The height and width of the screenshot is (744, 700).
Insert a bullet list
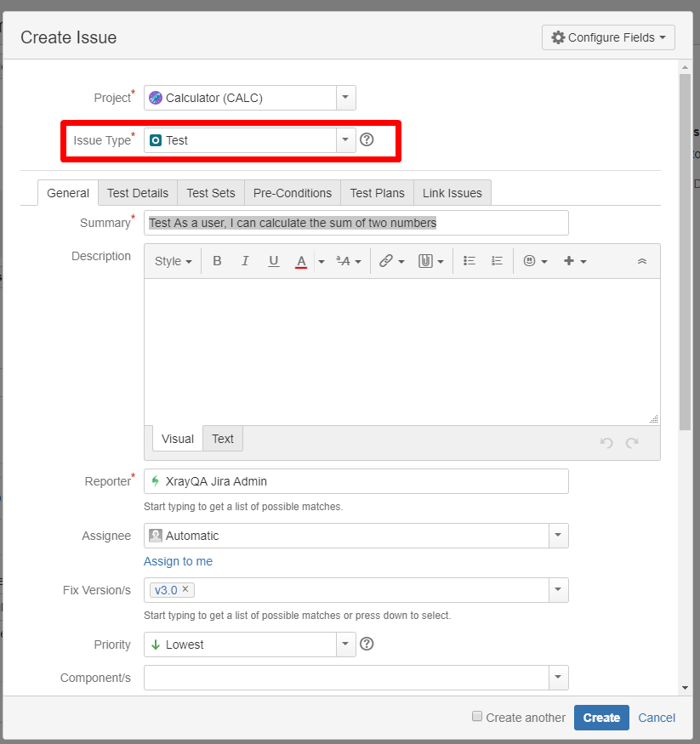469,261
